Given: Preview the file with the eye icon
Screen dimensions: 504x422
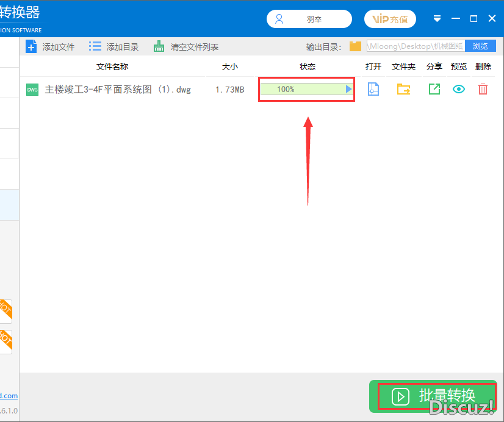Looking at the screenshot, I should 458,89.
